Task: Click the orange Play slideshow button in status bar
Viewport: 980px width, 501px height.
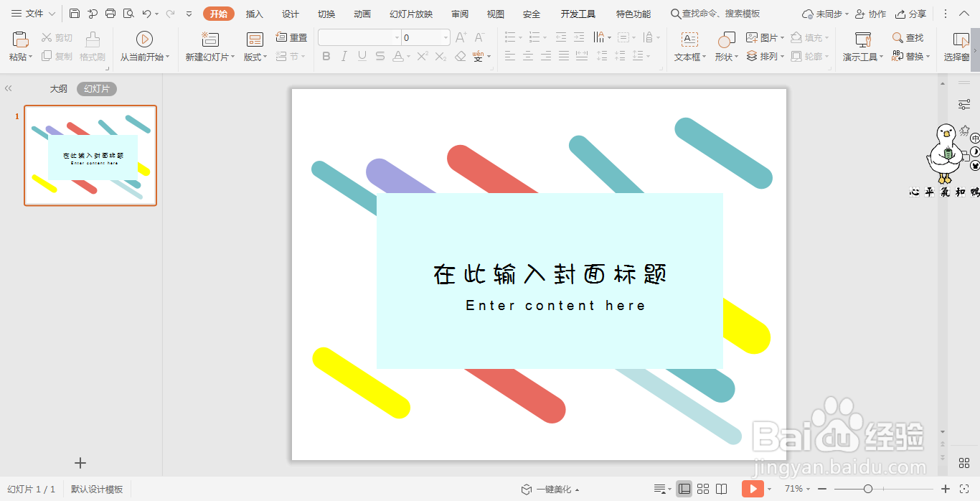Action: pyautogui.click(x=753, y=489)
